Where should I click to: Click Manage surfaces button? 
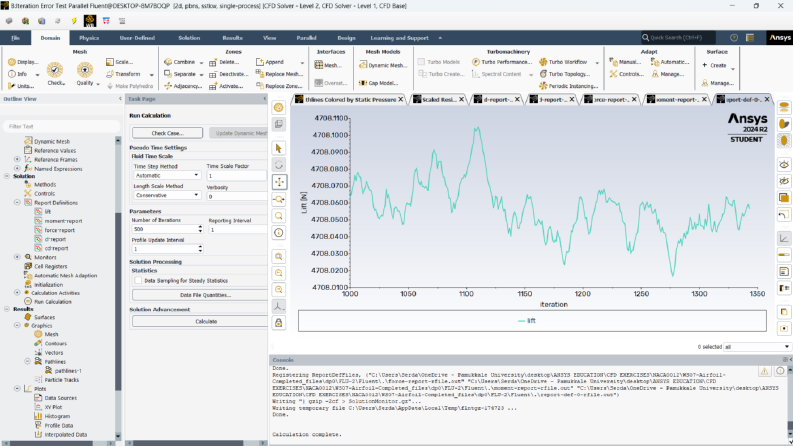coord(718,83)
